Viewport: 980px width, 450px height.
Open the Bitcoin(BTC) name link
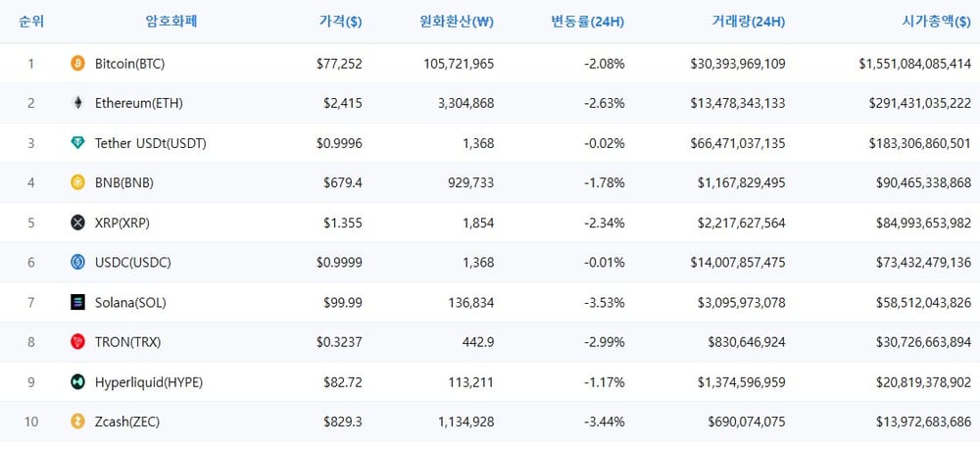pyautogui.click(x=130, y=63)
